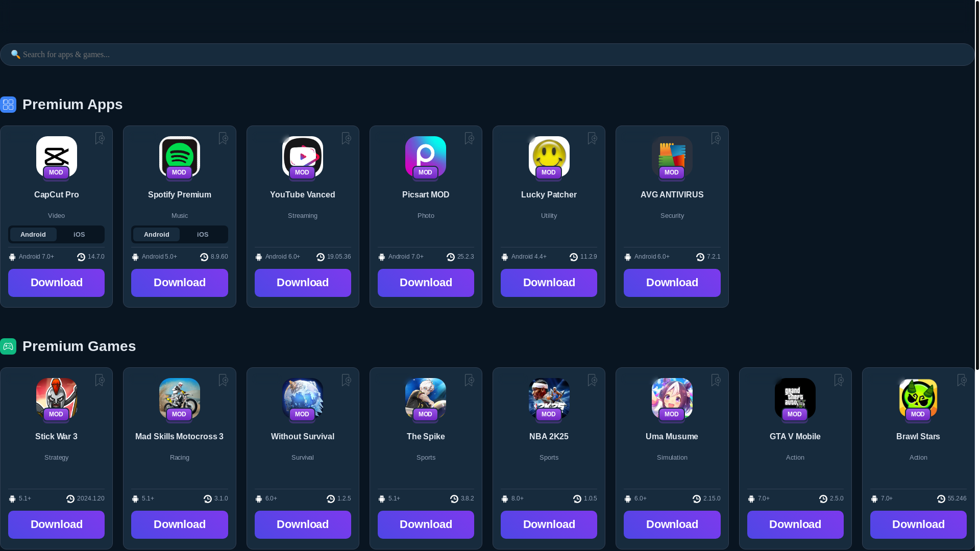
Task: Open the Picsart MOD app icon
Action: 426,157
